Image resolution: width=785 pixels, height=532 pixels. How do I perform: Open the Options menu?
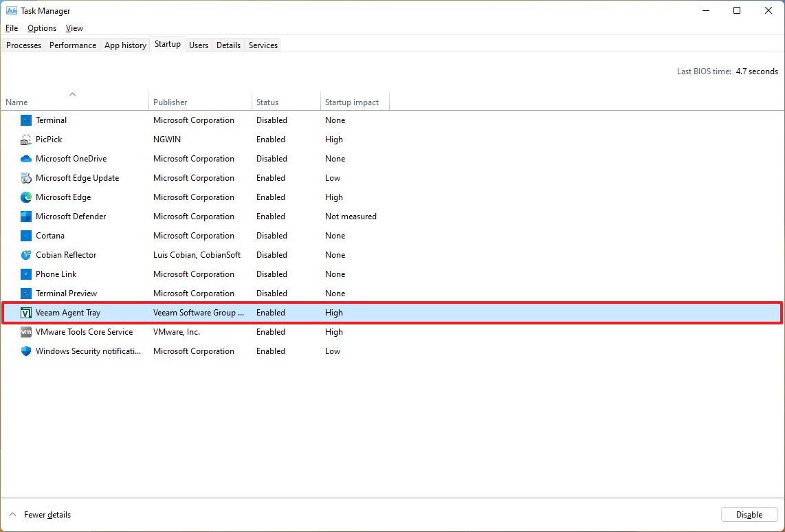[41, 28]
